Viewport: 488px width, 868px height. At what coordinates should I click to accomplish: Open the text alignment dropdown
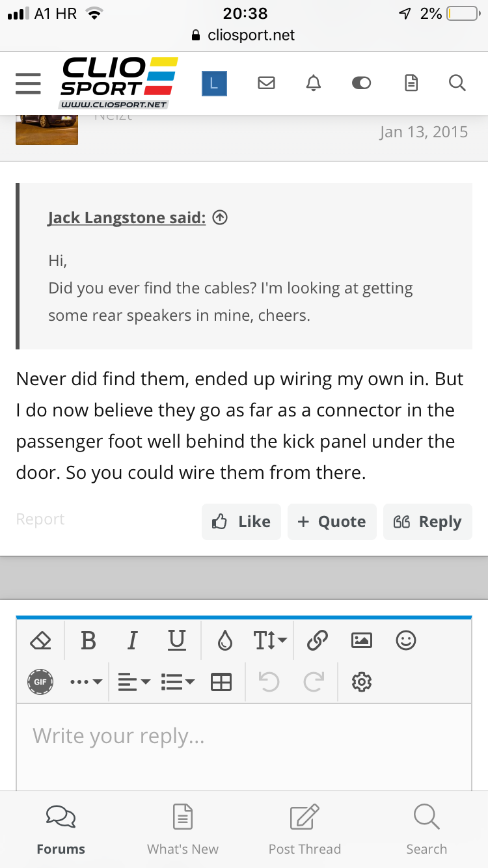pyautogui.click(x=134, y=682)
